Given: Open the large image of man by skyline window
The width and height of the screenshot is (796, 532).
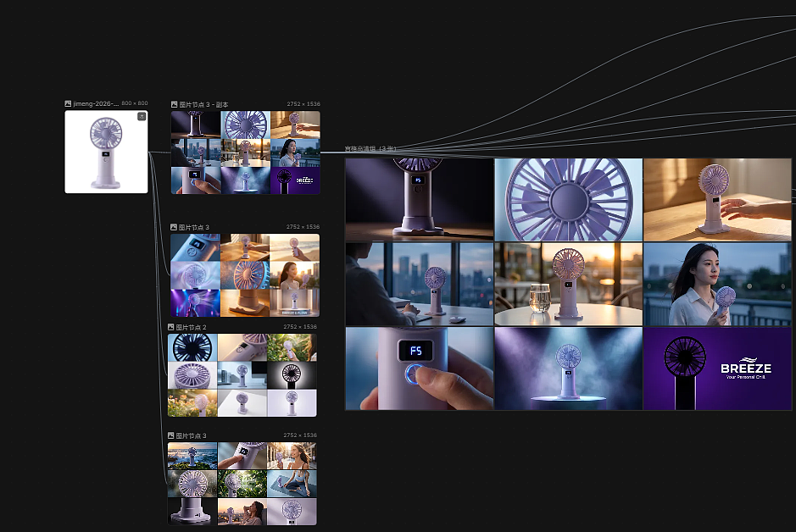Looking at the screenshot, I should point(420,284).
